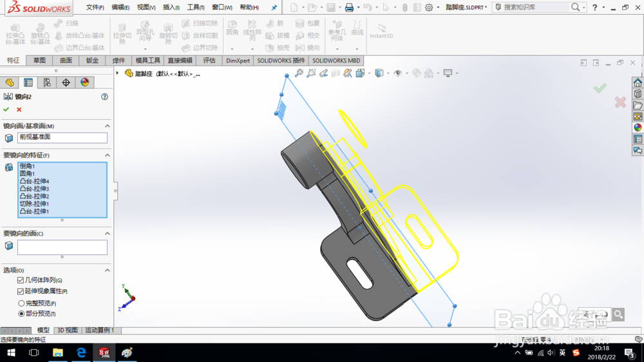Toggle the 几何体阵列(G) checkbox
The width and height of the screenshot is (644, 362).
click(21, 280)
